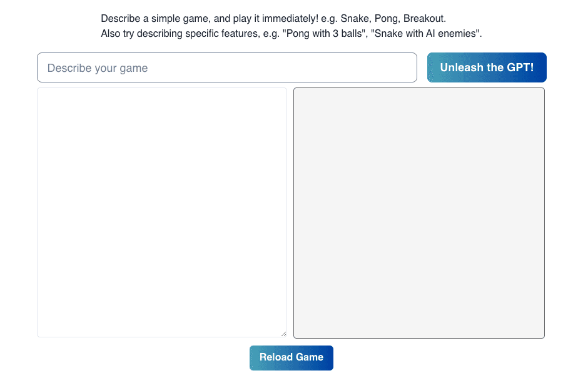
Task: Click the 'Describe your game' input field
Action: [x=227, y=67]
